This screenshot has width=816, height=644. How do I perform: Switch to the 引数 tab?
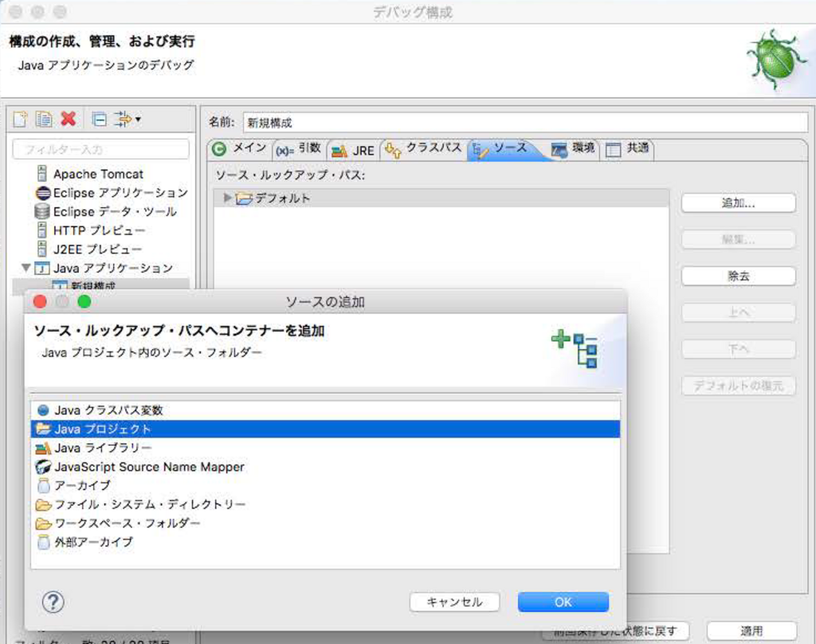[298, 149]
